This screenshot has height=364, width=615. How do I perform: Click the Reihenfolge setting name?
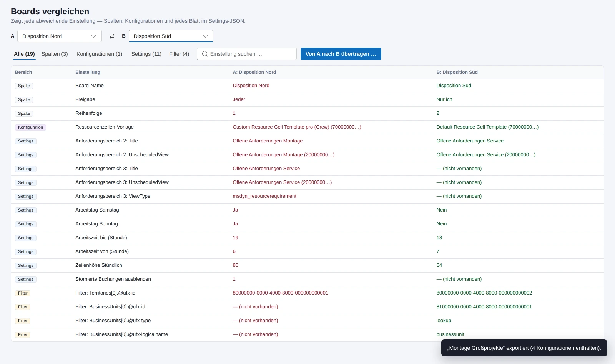coord(89,113)
